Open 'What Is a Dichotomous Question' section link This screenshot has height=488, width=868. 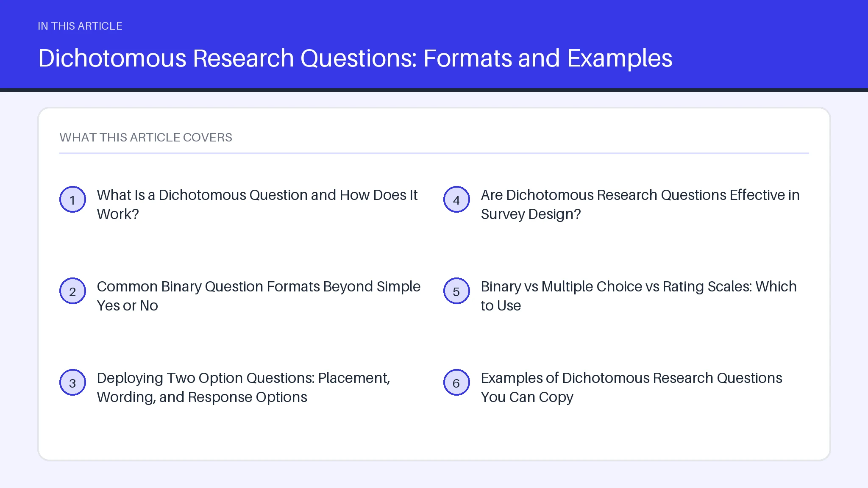click(257, 205)
